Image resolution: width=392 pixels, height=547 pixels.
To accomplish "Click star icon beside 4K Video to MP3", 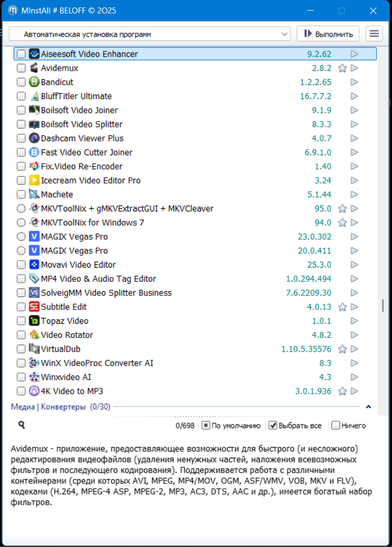I will [342, 391].
